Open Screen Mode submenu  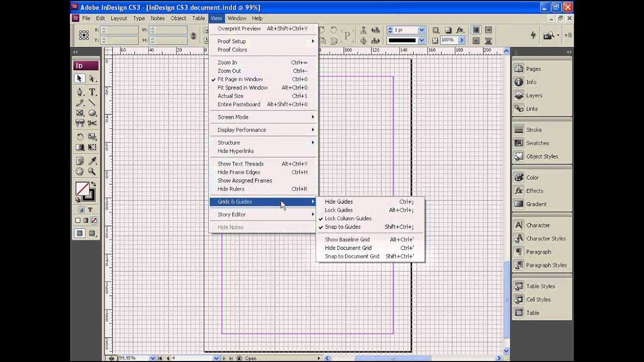(x=263, y=117)
